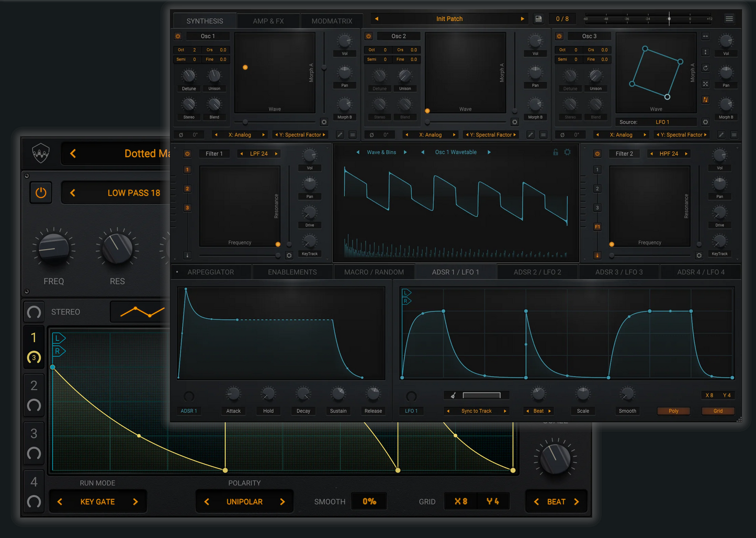Enable Osc 1 routing into Filter 1
756x538 pixels.
(x=187, y=170)
